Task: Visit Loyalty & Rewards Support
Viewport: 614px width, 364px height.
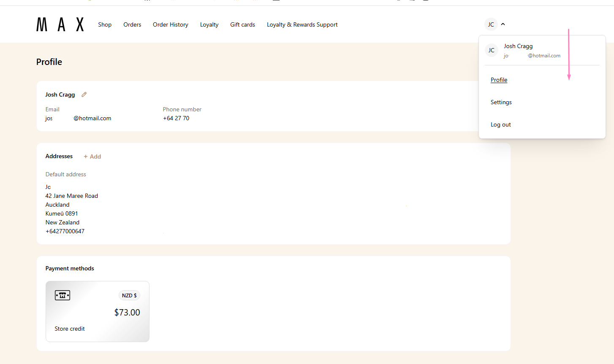Action: coord(302,24)
